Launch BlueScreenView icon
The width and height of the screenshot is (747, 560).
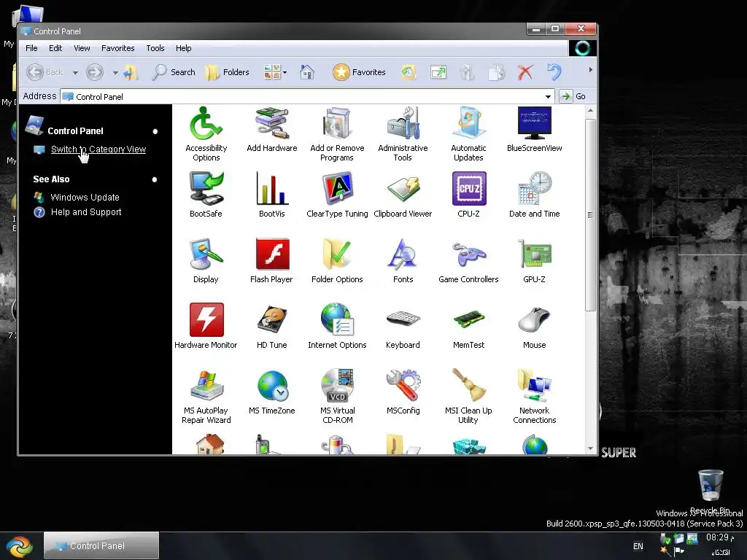tap(534, 130)
